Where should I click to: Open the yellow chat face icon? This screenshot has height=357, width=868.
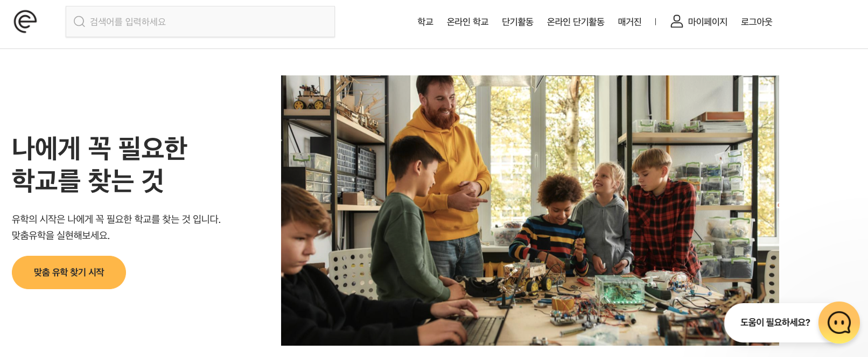839,323
